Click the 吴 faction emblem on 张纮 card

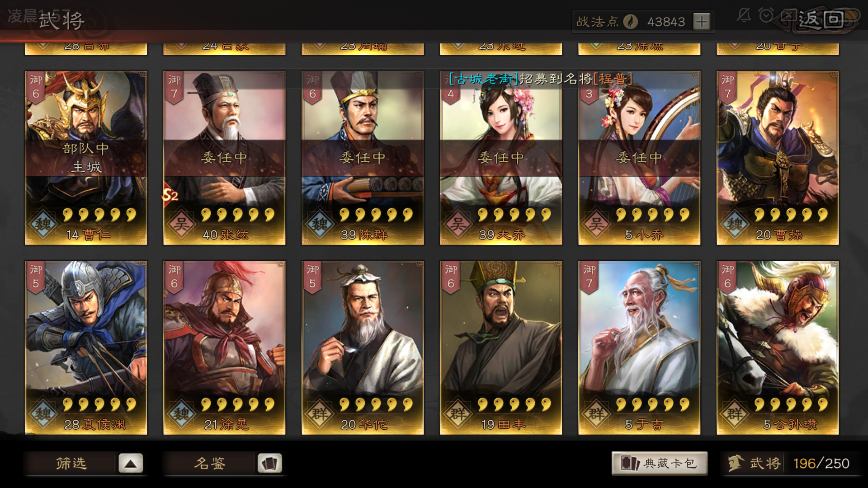click(x=182, y=224)
